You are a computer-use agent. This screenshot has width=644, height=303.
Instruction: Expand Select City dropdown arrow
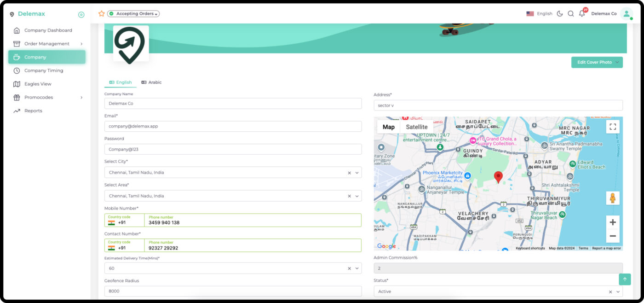pos(357,173)
